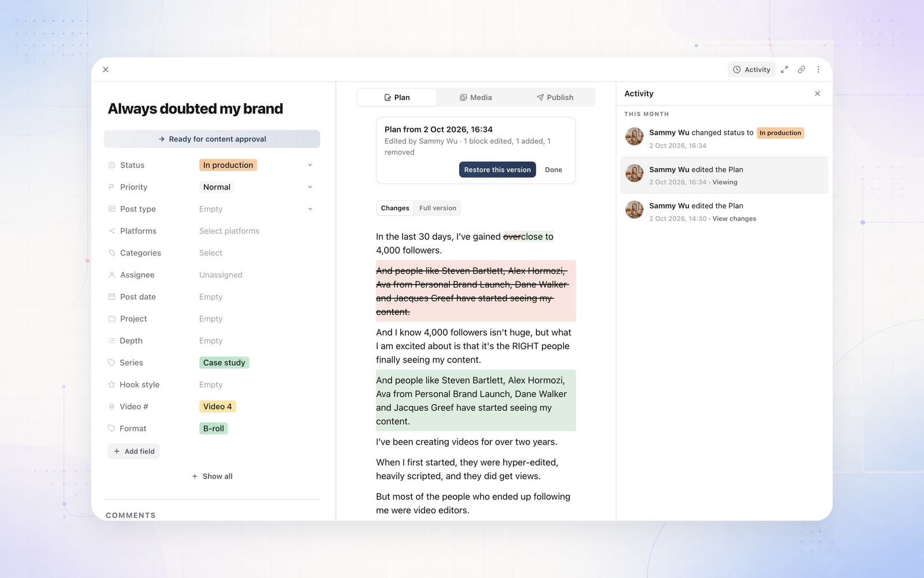Open the three-dot more options menu

(818, 69)
